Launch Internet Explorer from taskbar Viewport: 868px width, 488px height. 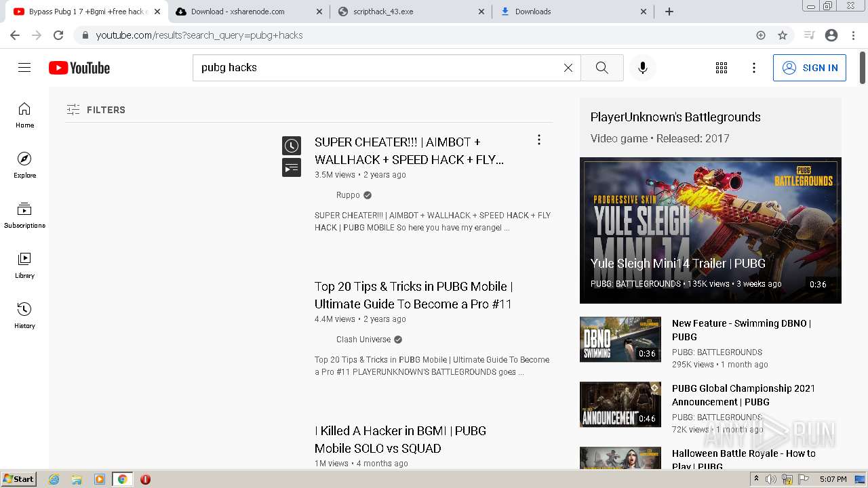(x=54, y=479)
